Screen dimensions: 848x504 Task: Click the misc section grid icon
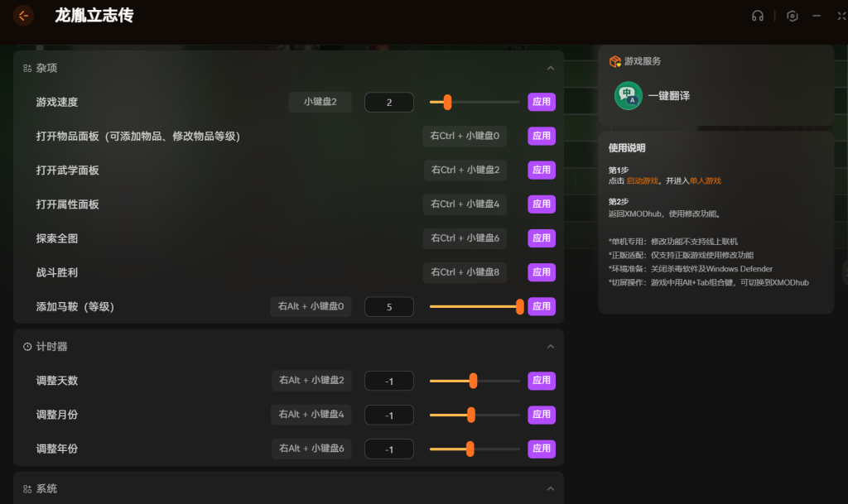(x=27, y=68)
